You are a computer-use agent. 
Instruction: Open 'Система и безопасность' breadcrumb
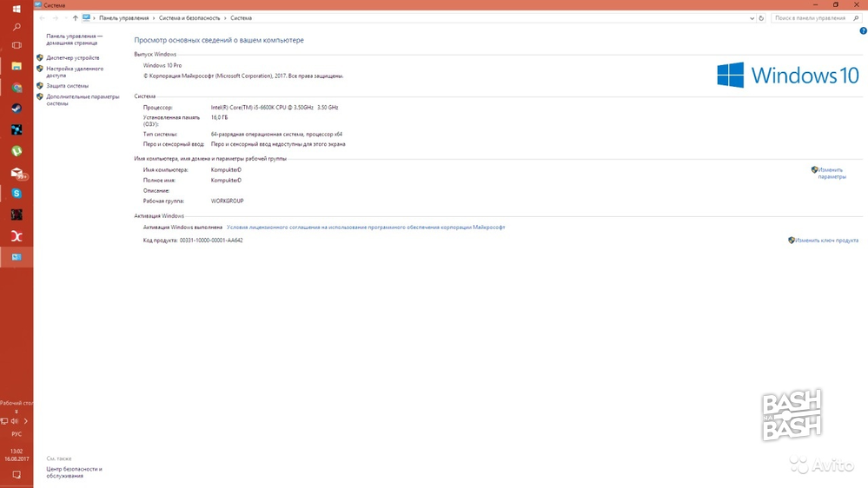pos(189,18)
